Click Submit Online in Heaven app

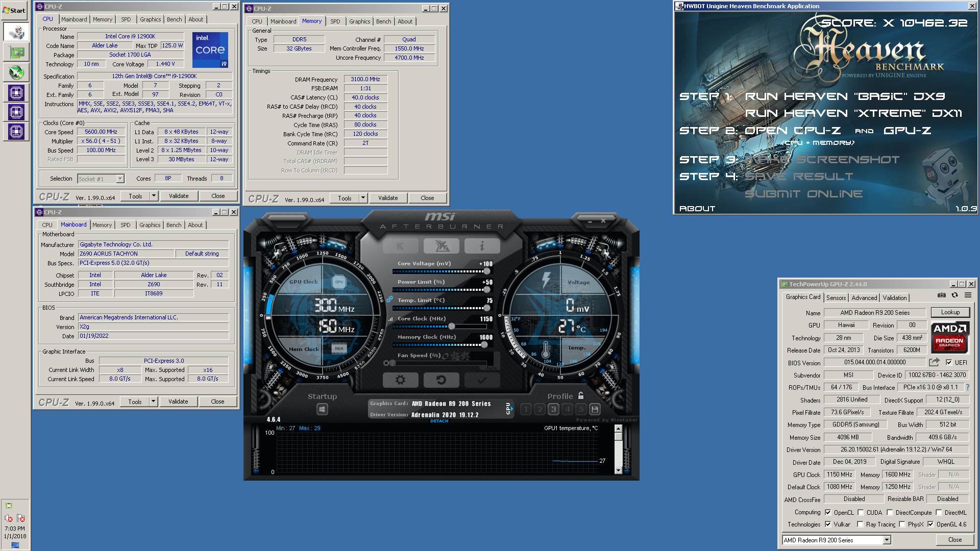(803, 193)
